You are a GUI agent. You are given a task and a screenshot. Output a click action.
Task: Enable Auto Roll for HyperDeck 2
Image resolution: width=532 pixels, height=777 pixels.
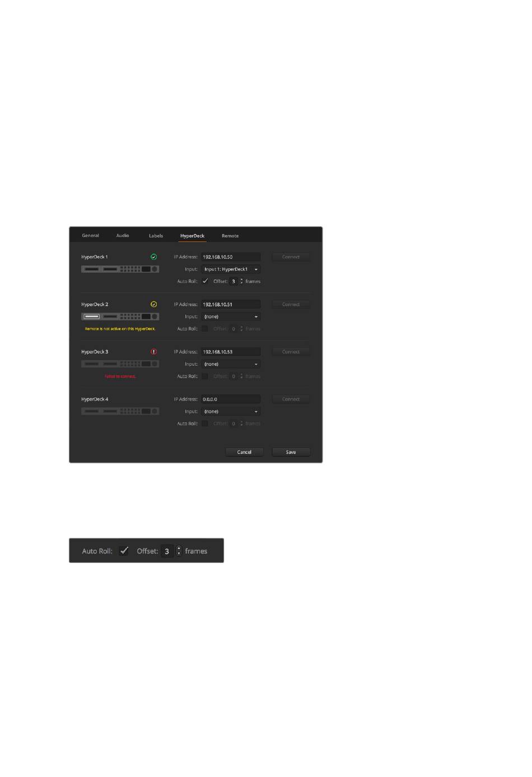(205, 329)
